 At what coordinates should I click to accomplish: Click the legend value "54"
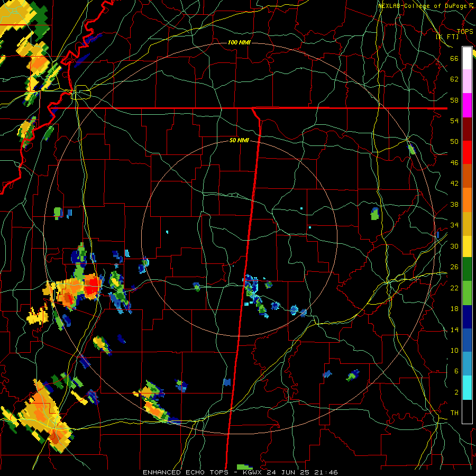(x=454, y=121)
